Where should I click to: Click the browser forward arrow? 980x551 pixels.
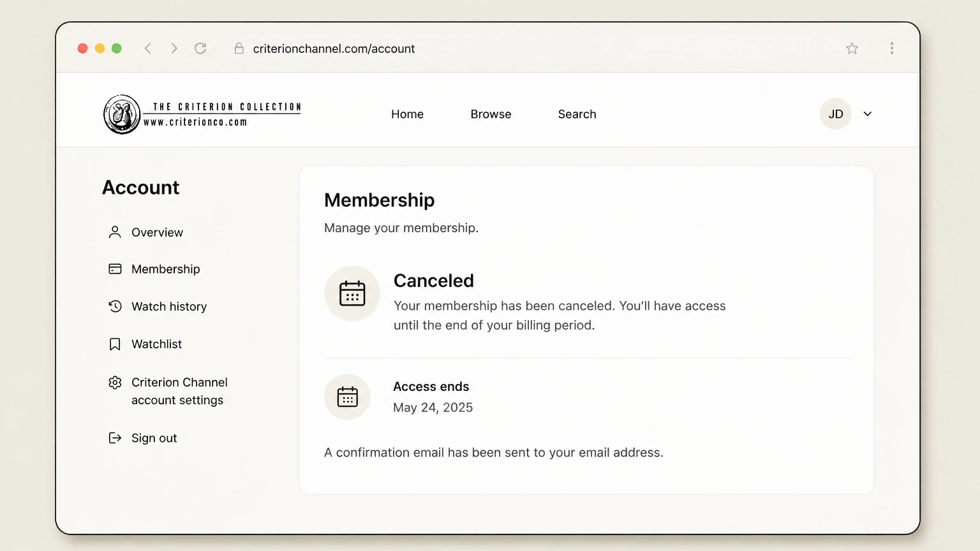[174, 48]
